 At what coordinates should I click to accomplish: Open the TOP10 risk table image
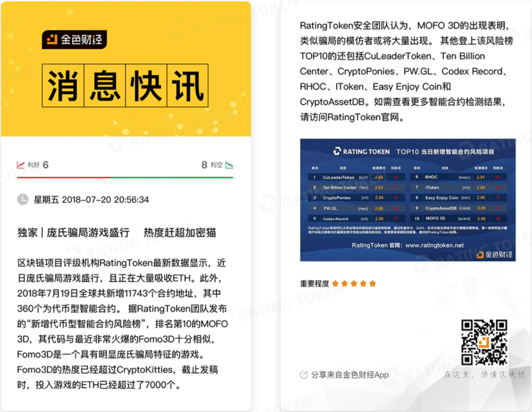(408, 200)
